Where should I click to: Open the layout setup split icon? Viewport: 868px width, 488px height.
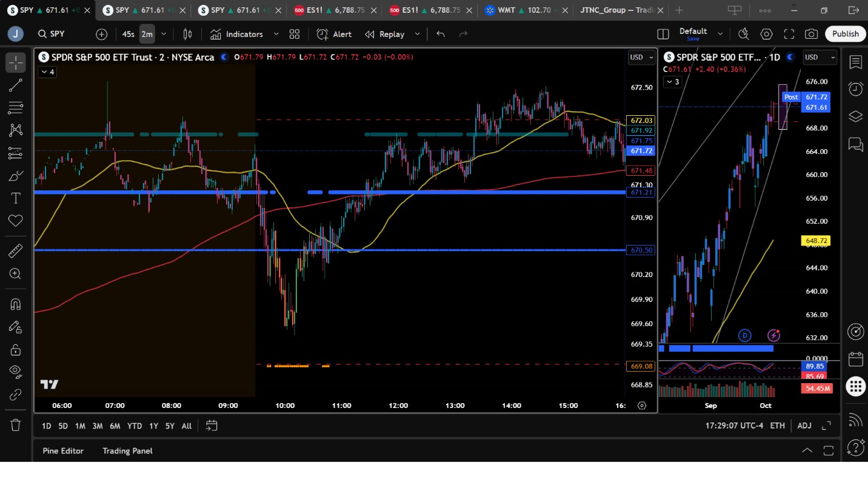click(663, 35)
